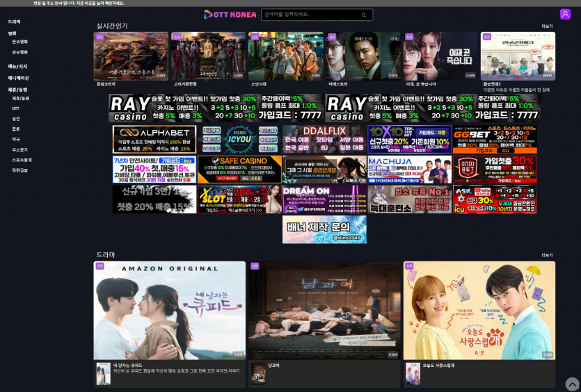
Task: Open 드라마 in the sidebar menu
Action: [x=15, y=22]
